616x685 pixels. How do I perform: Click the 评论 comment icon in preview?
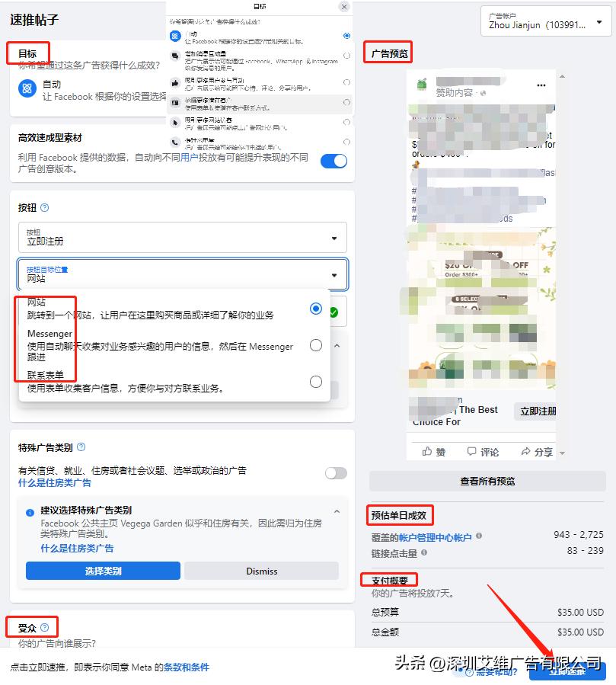click(x=474, y=451)
